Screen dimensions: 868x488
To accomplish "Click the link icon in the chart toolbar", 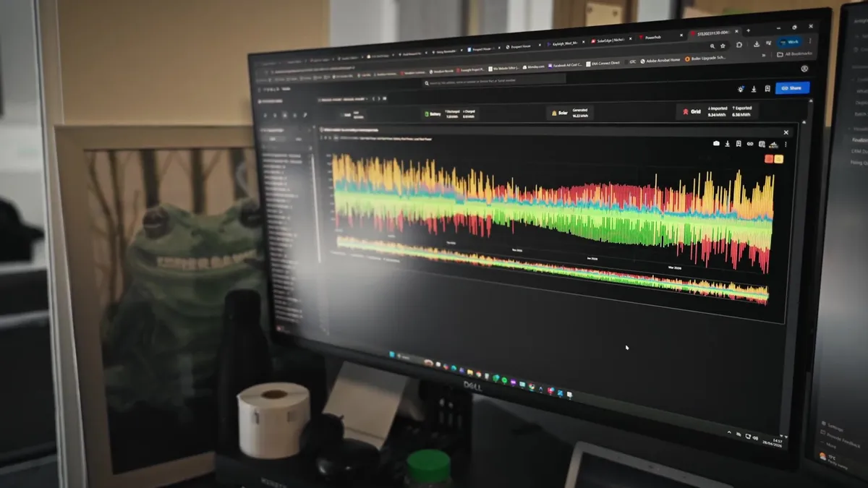I will pos(750,144).
